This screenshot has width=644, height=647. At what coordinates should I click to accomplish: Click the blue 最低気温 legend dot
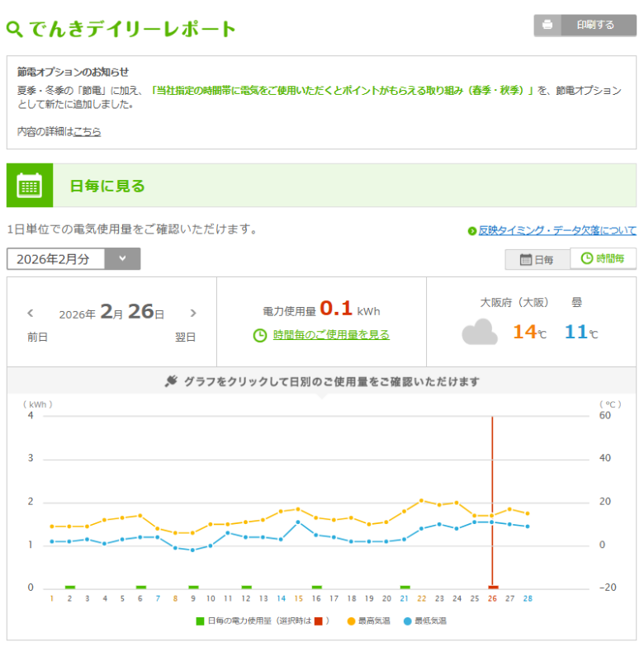pos(408,621)
